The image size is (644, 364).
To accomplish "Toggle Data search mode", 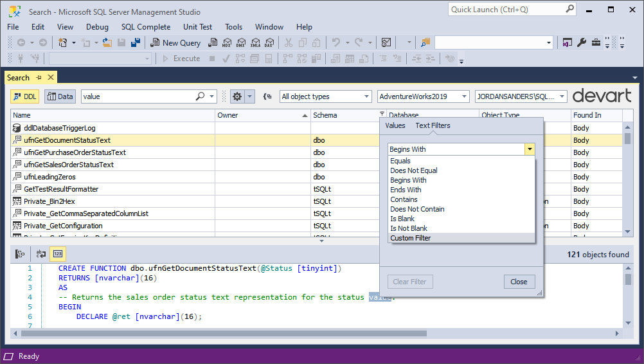I will click(60, 96).
